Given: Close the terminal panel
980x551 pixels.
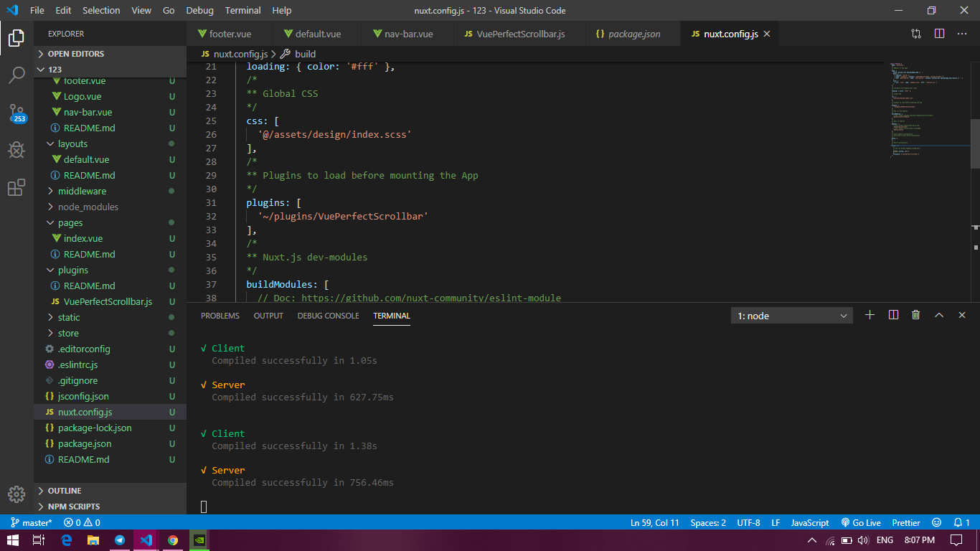Looking at the screenshot, I should click(x=962, y=315).
